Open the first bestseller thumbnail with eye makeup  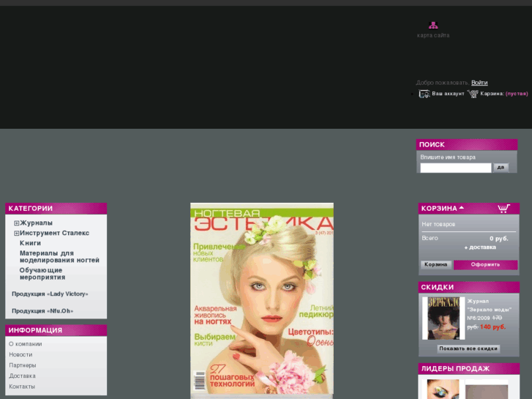[443, 389]
